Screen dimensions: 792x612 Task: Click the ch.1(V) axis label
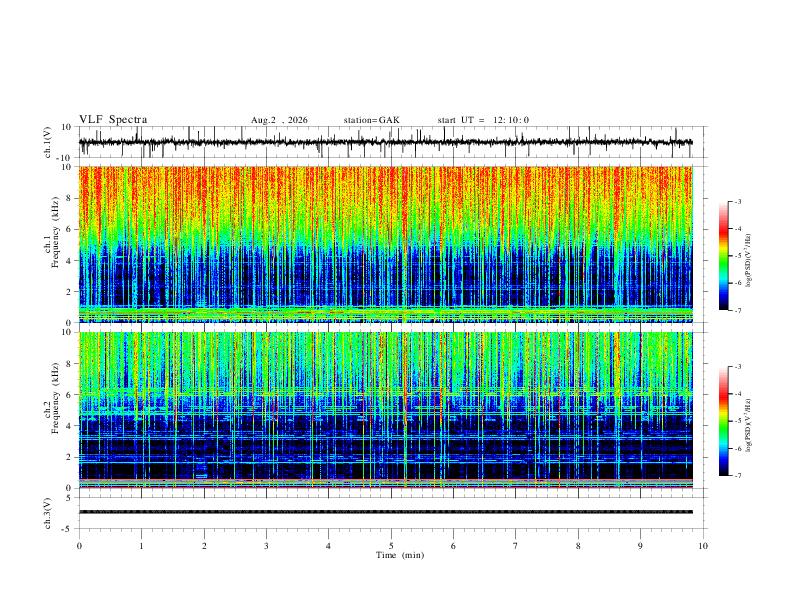(x=48, y=142)
